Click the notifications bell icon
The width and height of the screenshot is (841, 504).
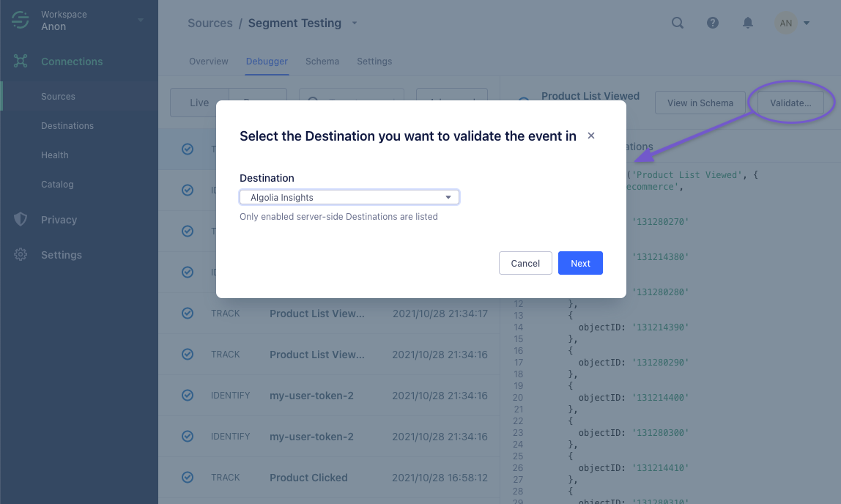point(747,23)
